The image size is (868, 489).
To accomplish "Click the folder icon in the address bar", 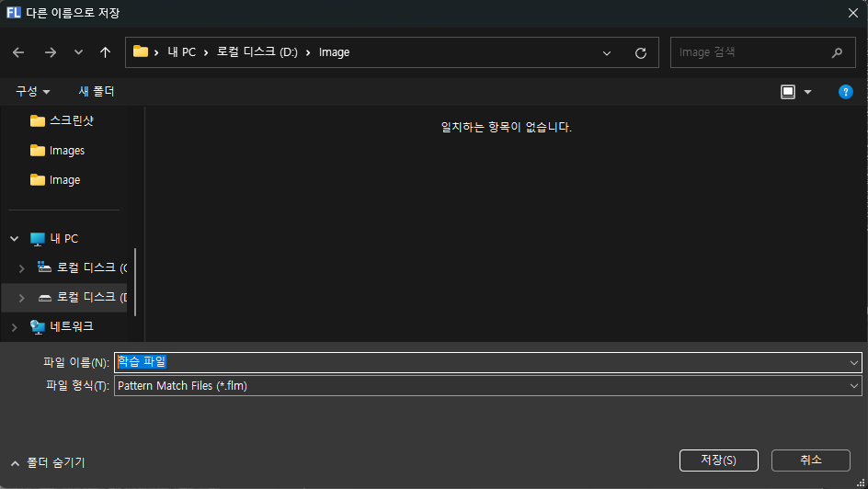I will (x=141, y=52).
